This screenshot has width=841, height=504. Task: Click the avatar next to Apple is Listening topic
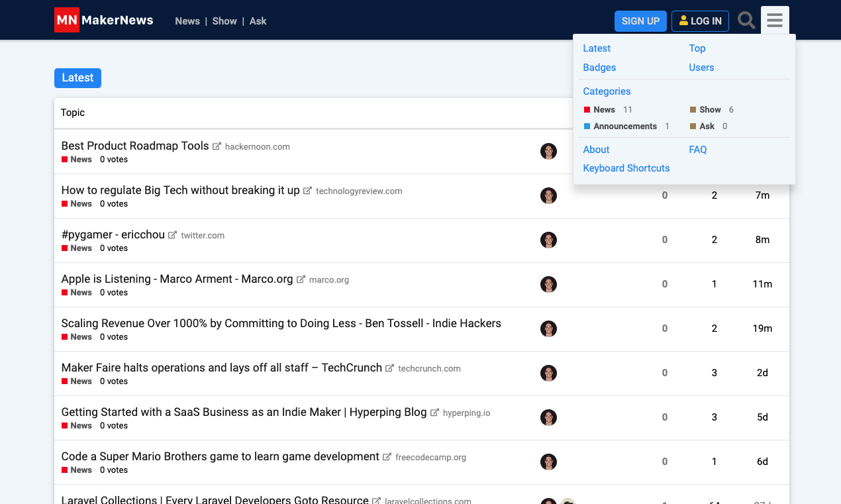(x=548, y=284)
